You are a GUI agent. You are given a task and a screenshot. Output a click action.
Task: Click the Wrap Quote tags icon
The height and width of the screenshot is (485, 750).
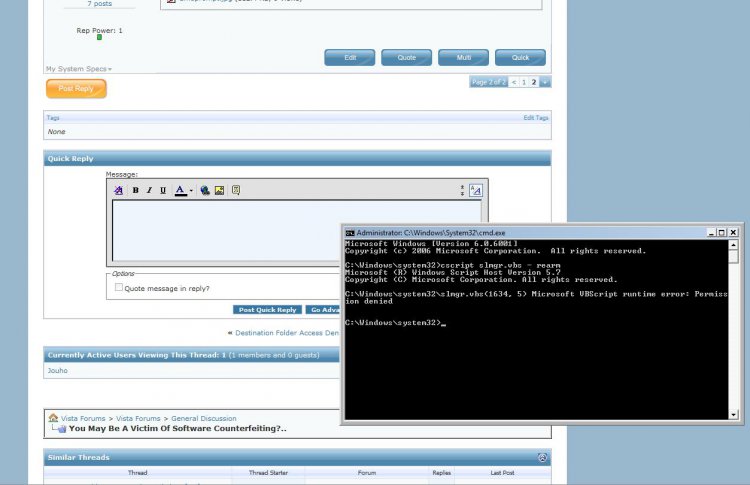(x=236, y=190)
